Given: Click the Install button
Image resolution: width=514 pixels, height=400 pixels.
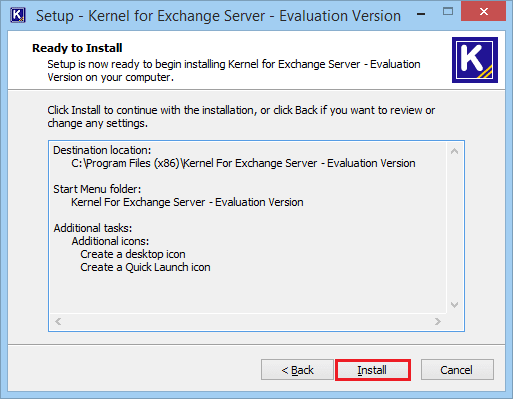Looking at the screenshot, I should pyautogui.click(x=373, y=370).
